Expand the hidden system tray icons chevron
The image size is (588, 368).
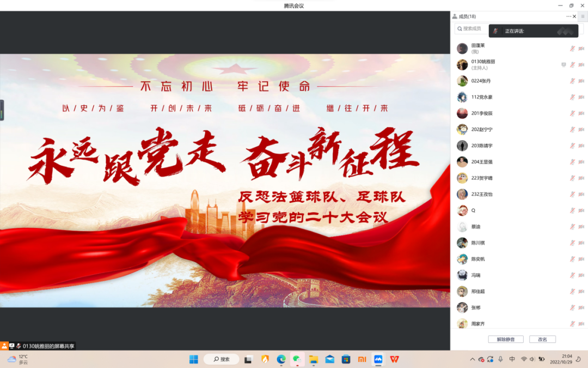click(x=472, y=359)
